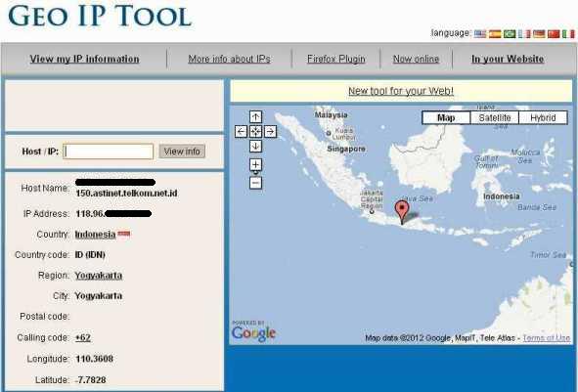Click the Host / IP input field
Screen dimensions: 578x392
click(109, 152)
